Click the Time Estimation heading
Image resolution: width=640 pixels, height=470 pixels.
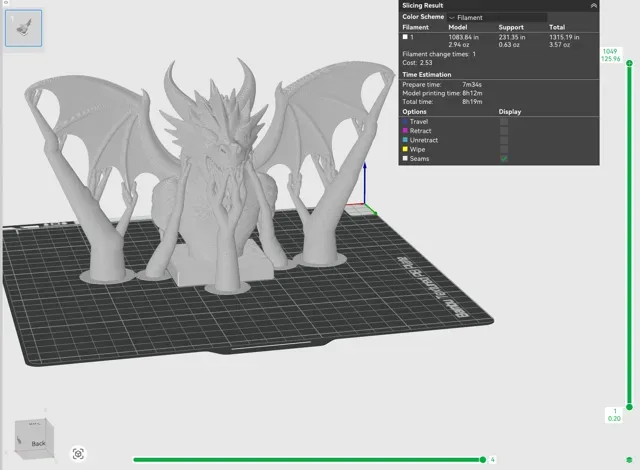427,75
